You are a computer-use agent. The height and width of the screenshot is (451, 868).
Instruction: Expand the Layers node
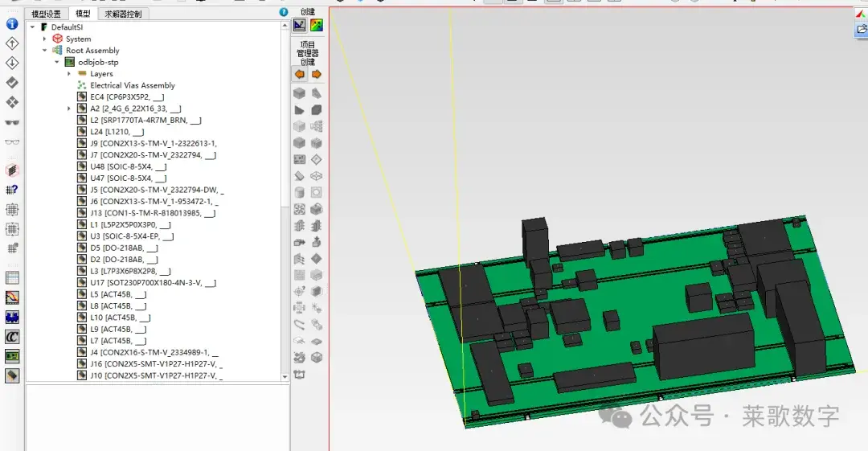69,74
